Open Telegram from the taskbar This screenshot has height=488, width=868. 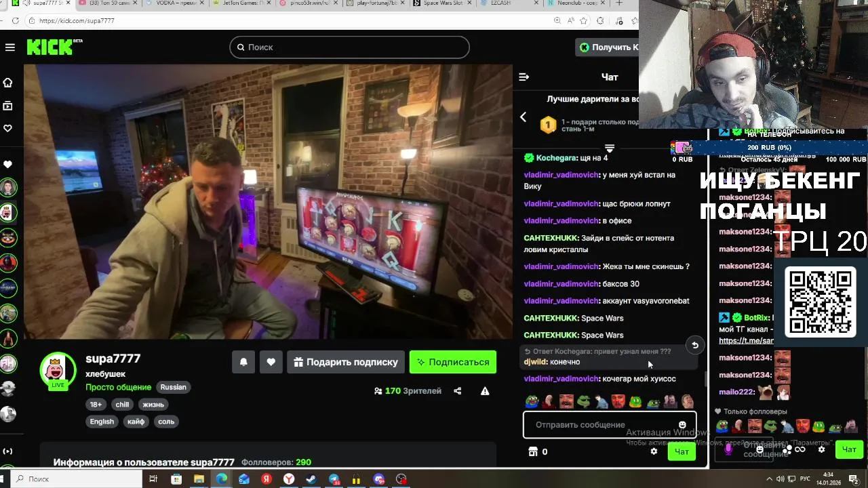coord(334,479)
